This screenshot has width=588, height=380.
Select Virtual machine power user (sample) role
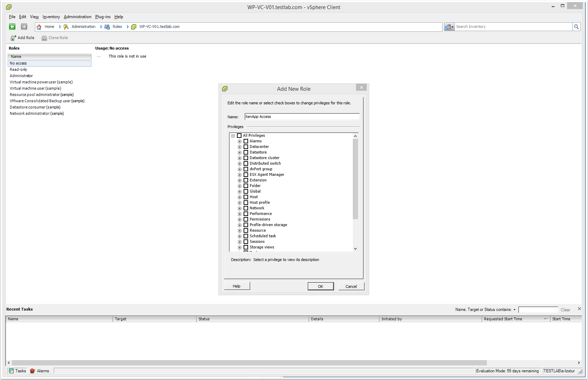(x=50, y=82)
